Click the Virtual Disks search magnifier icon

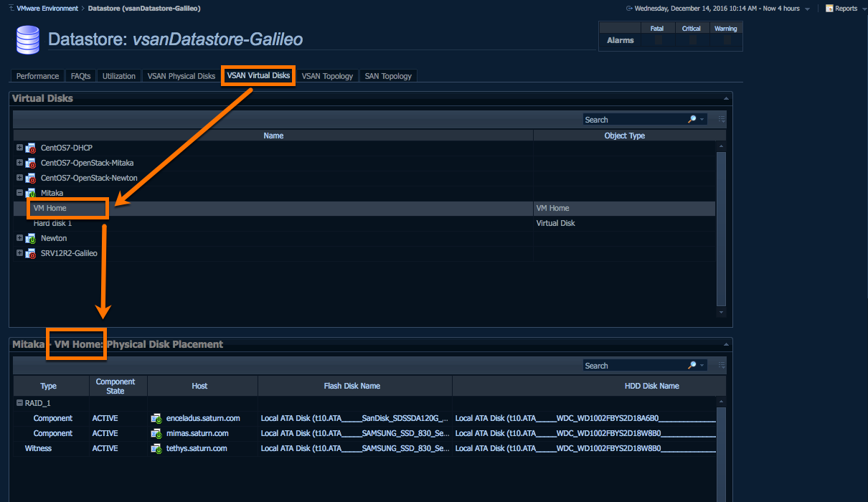click(692, 120)
